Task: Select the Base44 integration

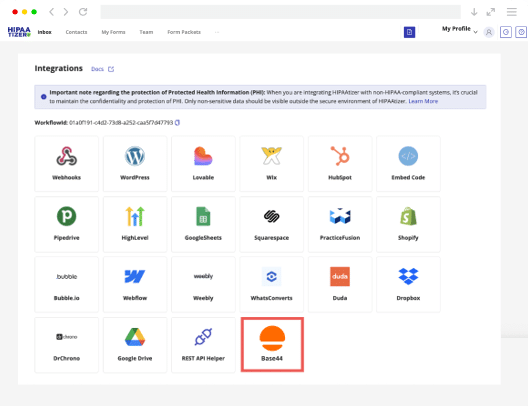Action: (x=272, y=345)
